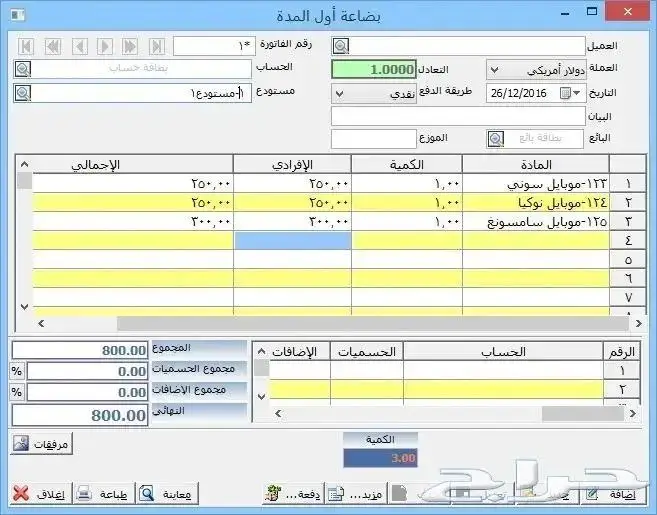Image resolution: width=657 pixels, height=515 pixels.
Task: Click discounts grid horizontal scroll left arrow
Action: tap(278, 414)
